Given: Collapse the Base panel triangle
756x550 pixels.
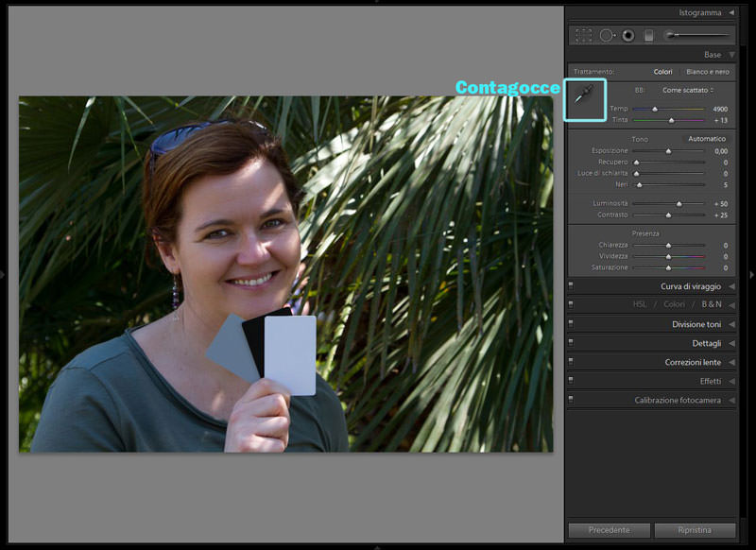Looking at the screenshot, I should tap(731, 55).
